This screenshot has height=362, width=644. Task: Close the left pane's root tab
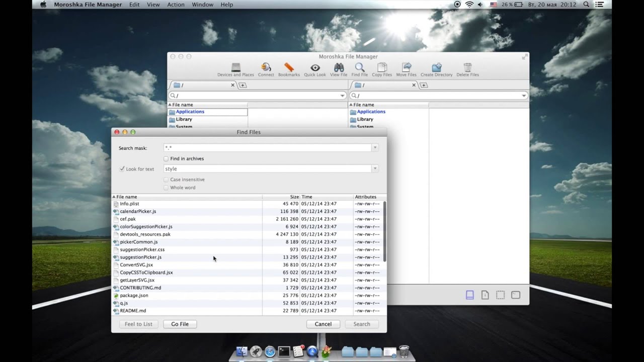click(x=232, y=85)
